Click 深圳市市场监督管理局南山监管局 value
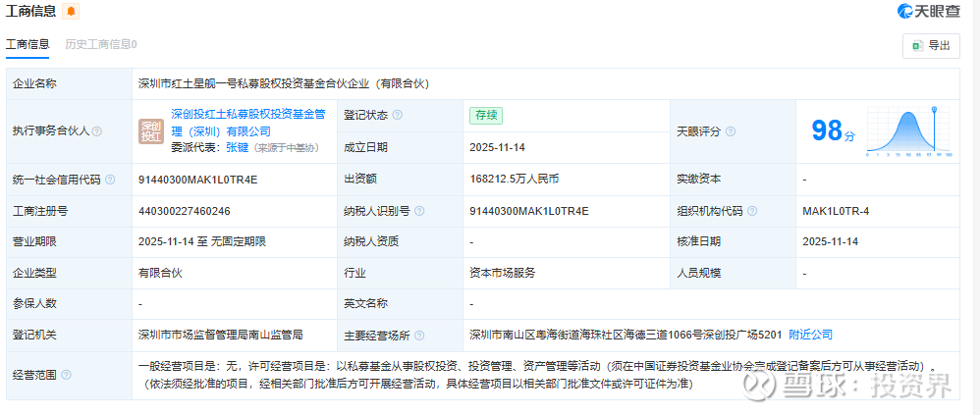Screen dimensions: 980x415 [221, 336]
